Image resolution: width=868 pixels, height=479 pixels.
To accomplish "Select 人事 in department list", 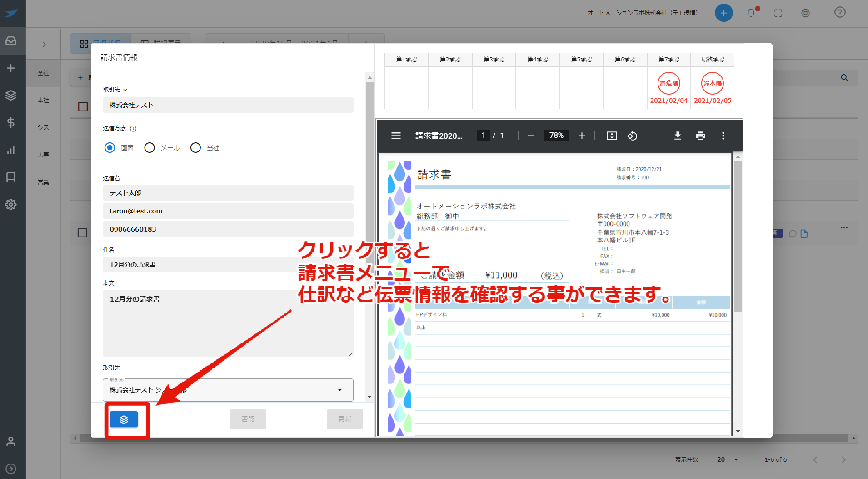I will (43, 155).
